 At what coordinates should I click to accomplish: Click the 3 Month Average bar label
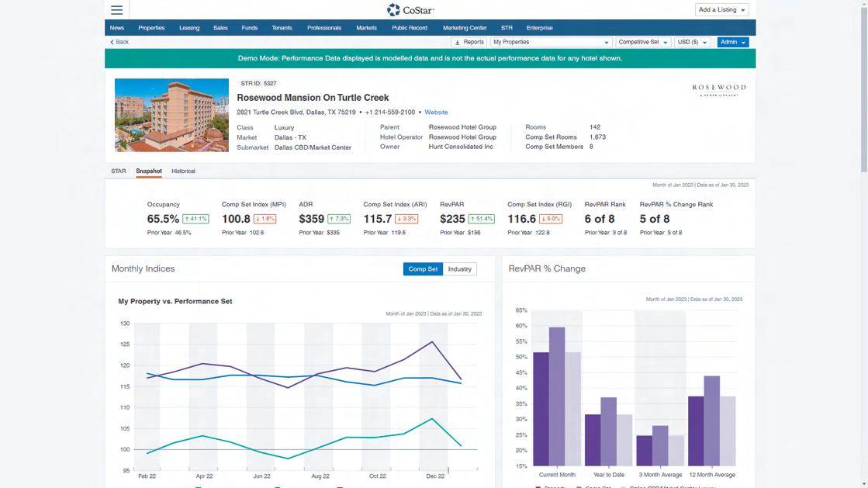point(660,475)
